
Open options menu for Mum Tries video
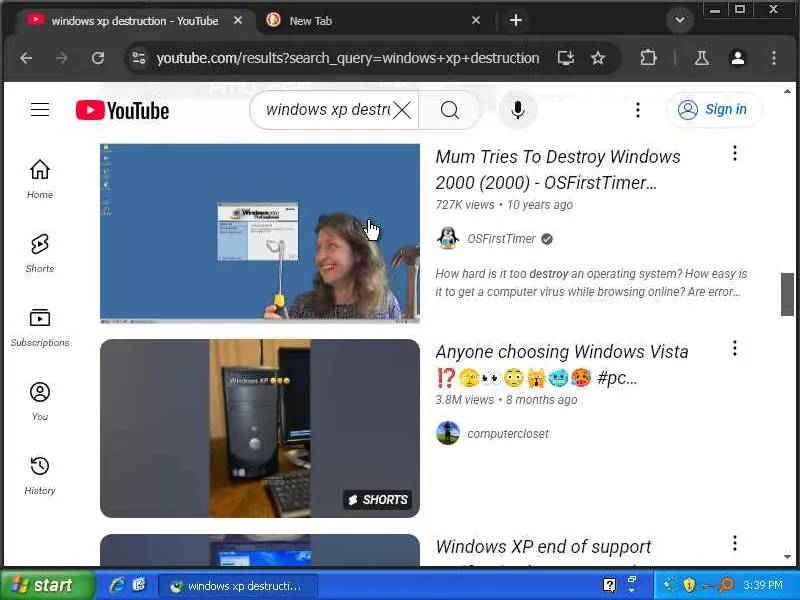735,153
